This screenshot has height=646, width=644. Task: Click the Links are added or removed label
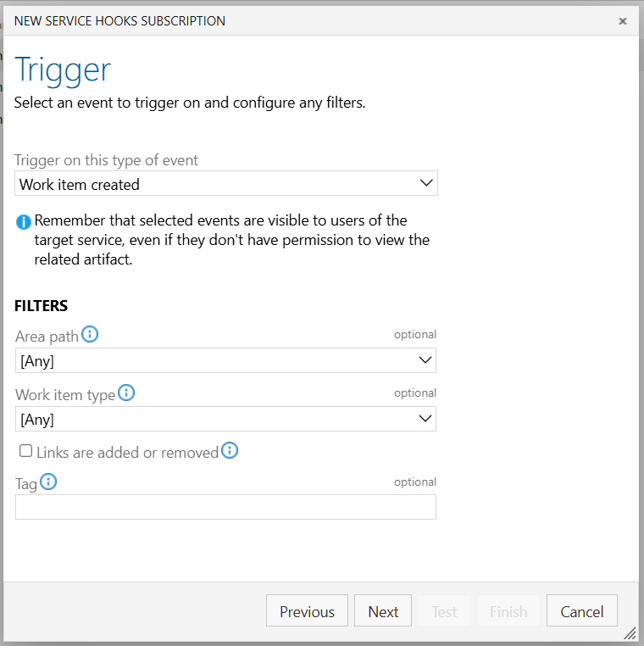128,453
